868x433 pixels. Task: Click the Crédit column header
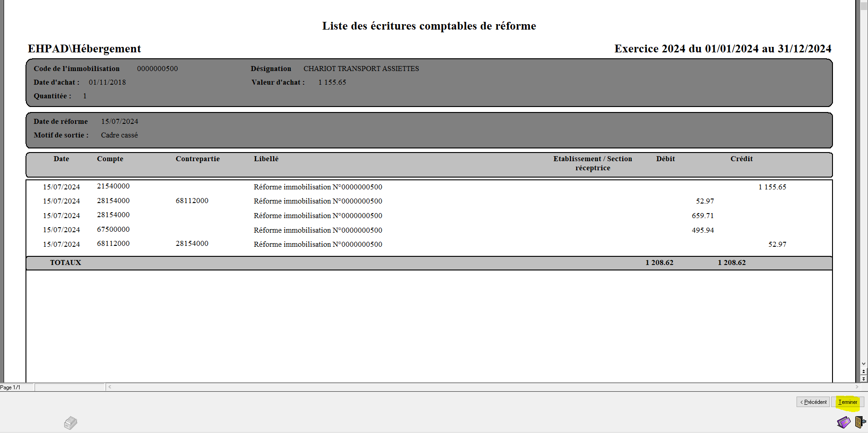(x=741, y=159)
